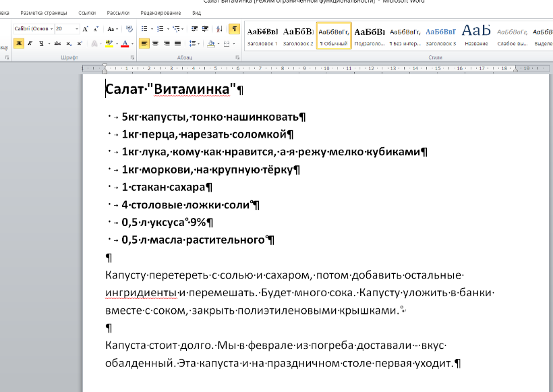
Task: Switch to the Рецензирование tab
Action: [161, 13]
